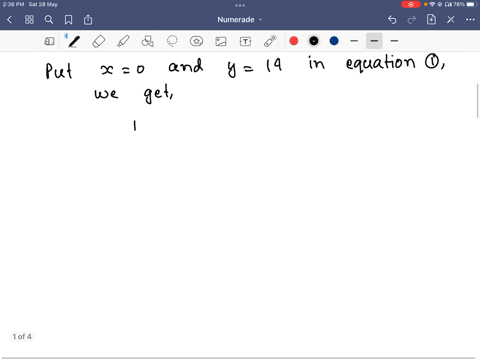Click the vertical scrollbar on the right
Viewport: 480px width, 360px height.
coord(478,101)
